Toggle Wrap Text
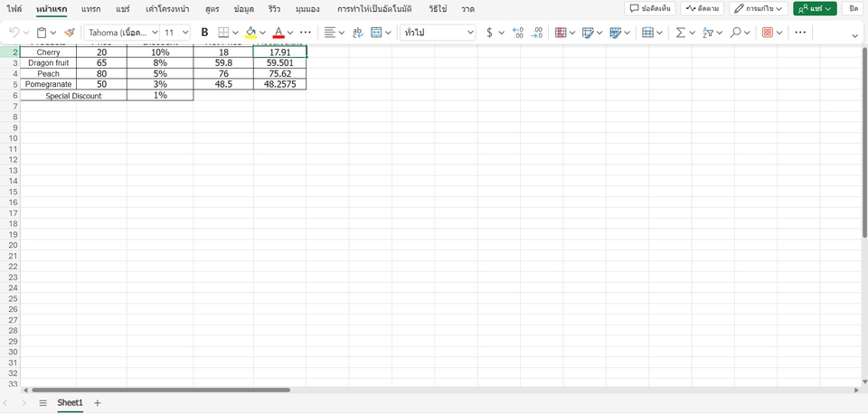 tap(358, 33)
